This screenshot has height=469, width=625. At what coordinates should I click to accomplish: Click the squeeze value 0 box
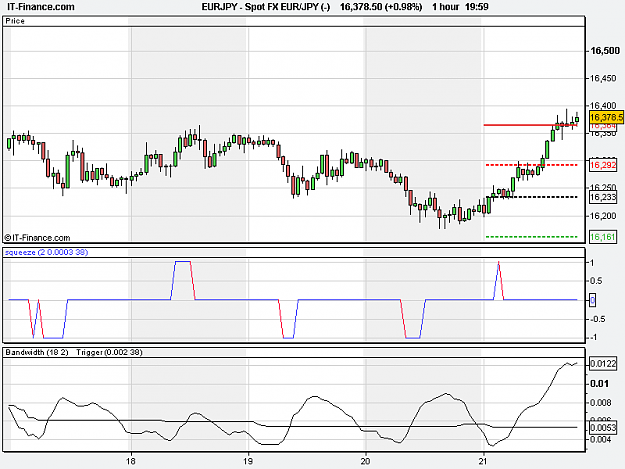[593, 300]
